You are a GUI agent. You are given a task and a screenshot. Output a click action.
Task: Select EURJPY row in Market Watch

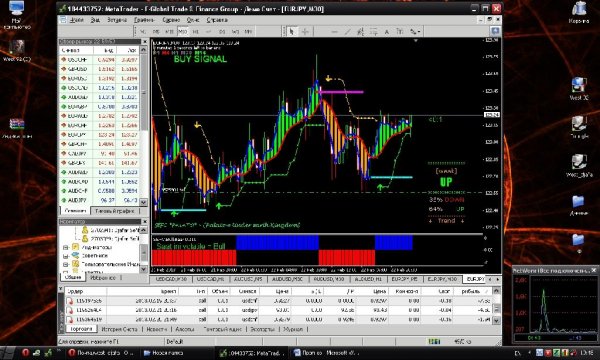(99, 135)
